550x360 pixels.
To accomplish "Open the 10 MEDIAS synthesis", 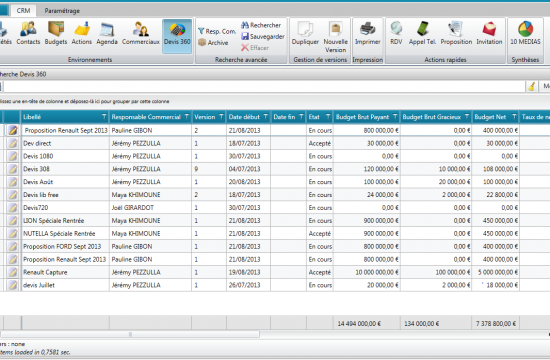I will pos(525,34).
